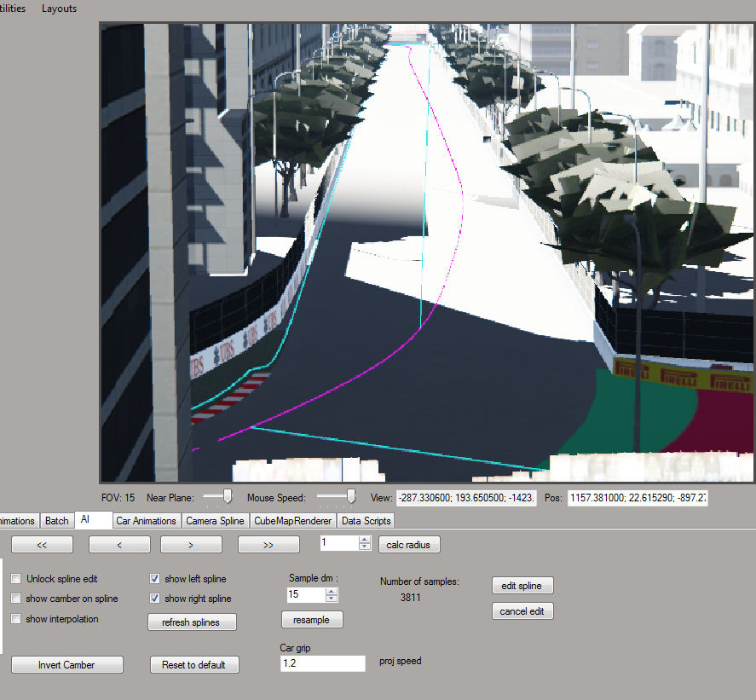Jump back with the << button
This screenshot has height=700, width=756.
point(41,544)
